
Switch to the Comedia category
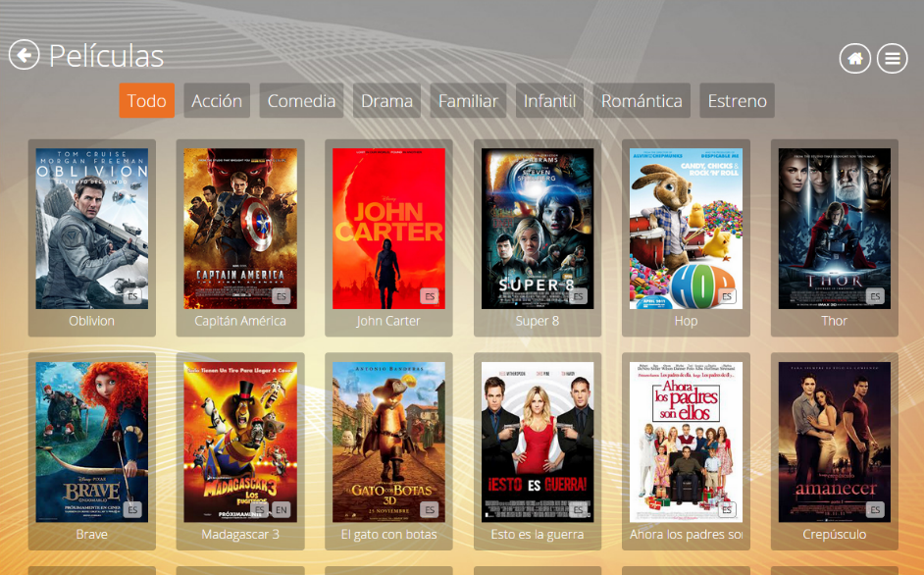[x=301, y=101]
